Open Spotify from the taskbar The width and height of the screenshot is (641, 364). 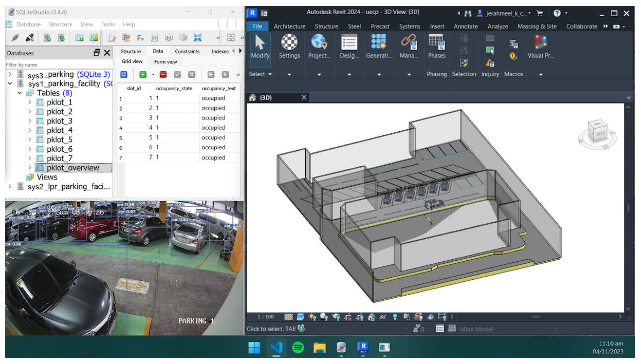pyautogui.click(x=298, y=347)
